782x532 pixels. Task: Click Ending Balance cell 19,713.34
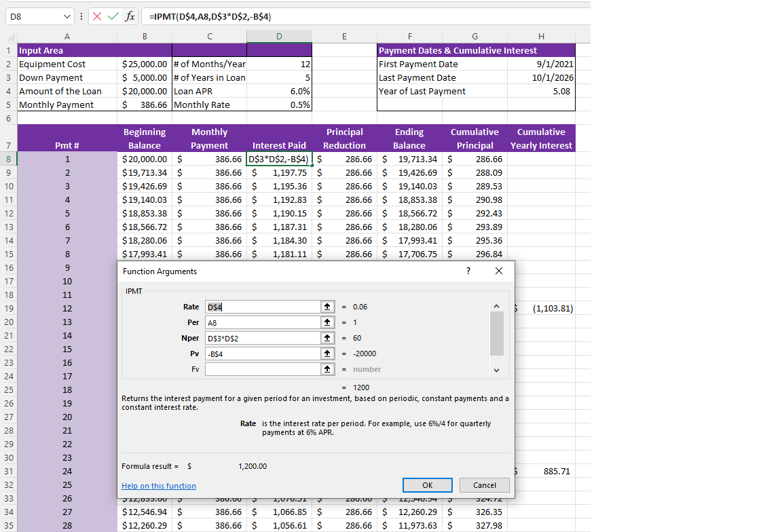coord(409,159)
